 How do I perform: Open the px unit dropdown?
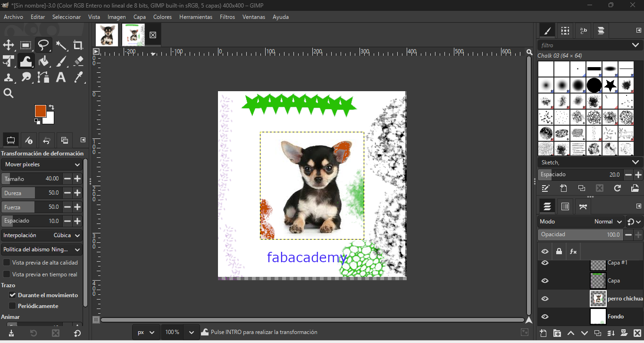146,333
